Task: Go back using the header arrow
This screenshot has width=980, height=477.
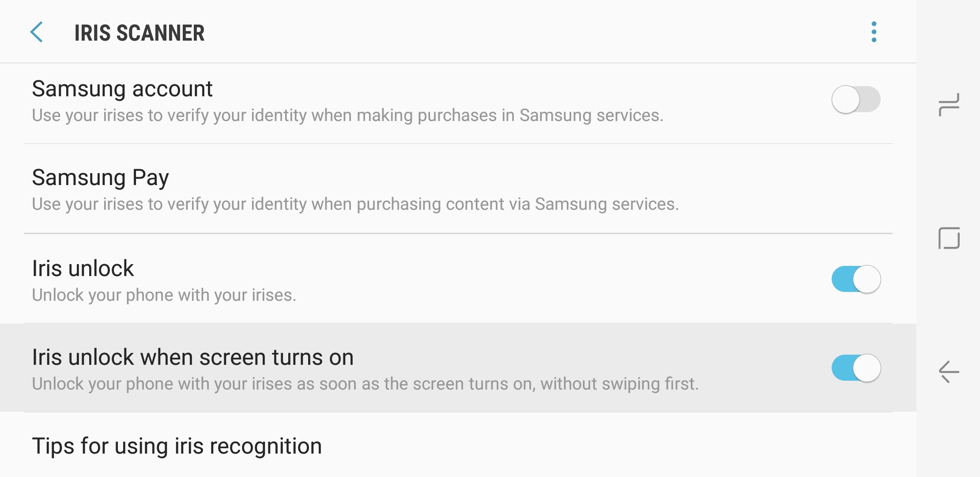Action: [x=37, y=32]
